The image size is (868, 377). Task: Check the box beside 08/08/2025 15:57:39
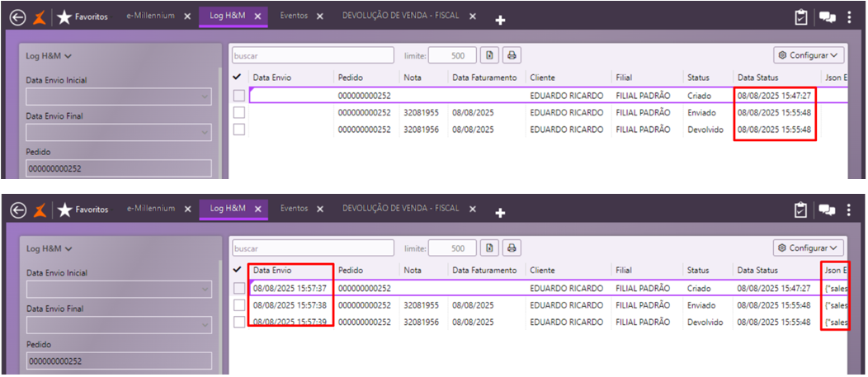click(238, 323)
